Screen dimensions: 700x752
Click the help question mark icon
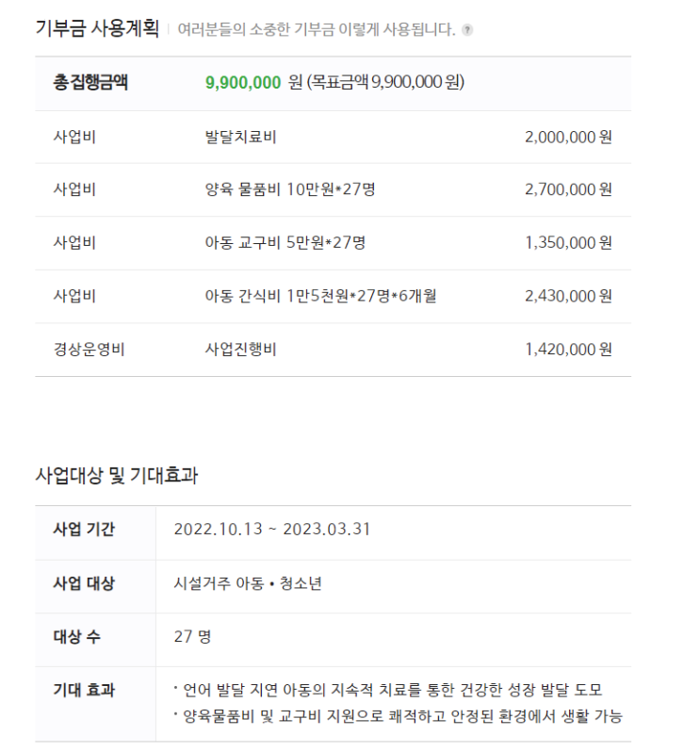click(467, 30)
